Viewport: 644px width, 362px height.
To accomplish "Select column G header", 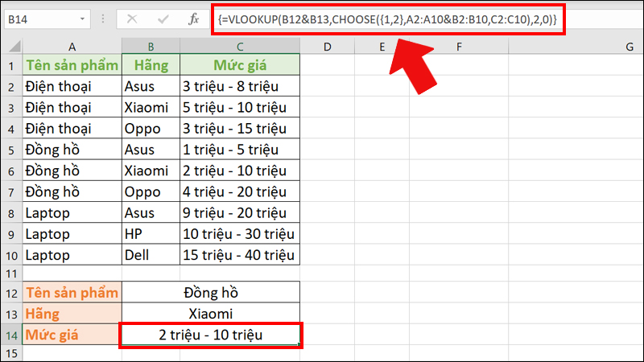I will (x=576, y=47).
